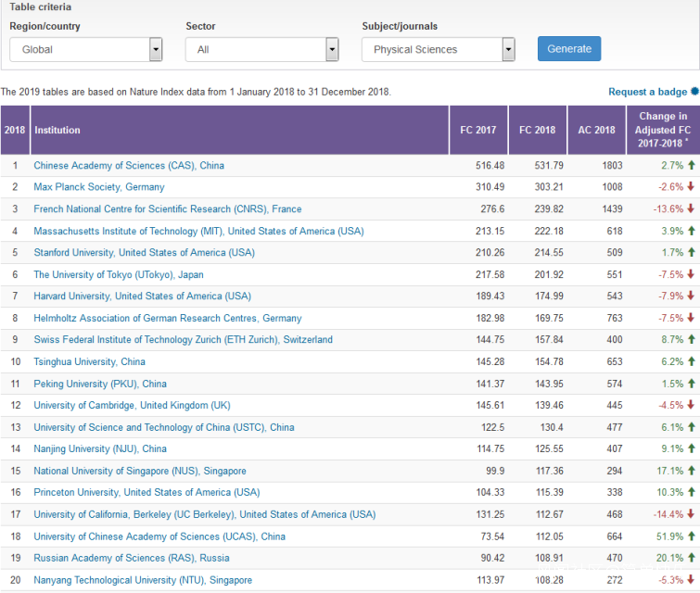Open the Request a badge link

pyautogui.click(x=647, y=92)
